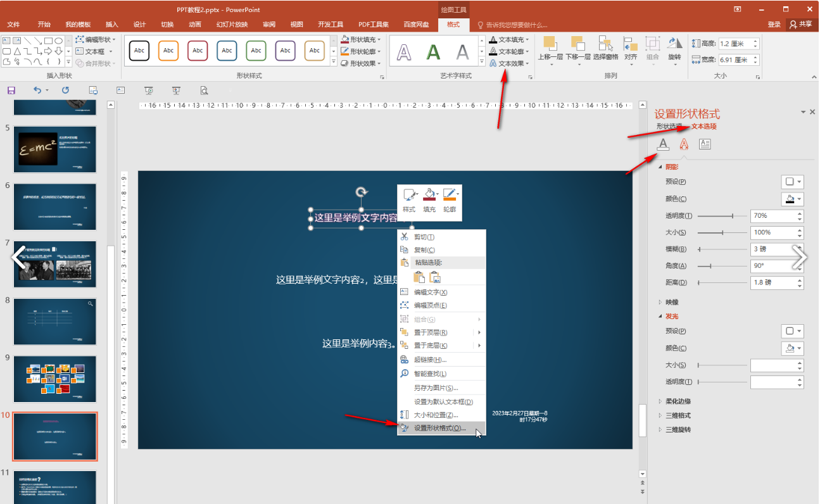Open Text Fill & Outline icon in format pane
Viewport: 820px width, 504px height.
tap(663, 144)
